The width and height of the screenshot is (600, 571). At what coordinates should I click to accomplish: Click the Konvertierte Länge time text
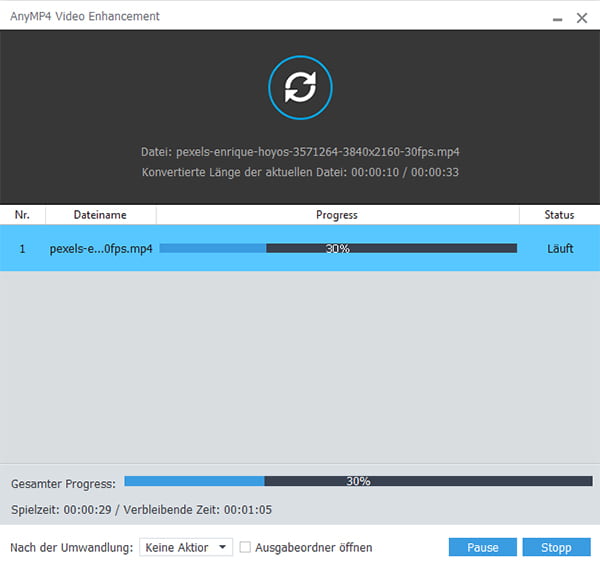[x=300, y=172]
